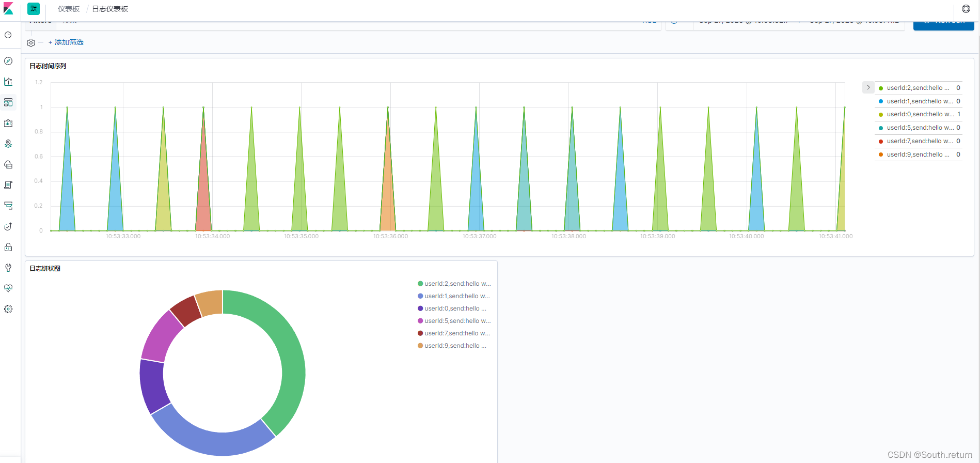Open the Dashboard sidebar icon
This screenshot has width=980, height=463.
(8, 102)
